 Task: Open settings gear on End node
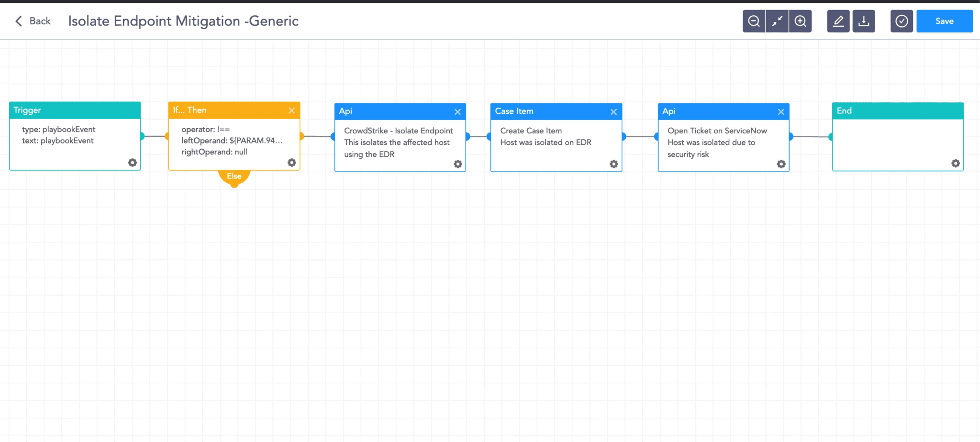[x=956, y=163]
